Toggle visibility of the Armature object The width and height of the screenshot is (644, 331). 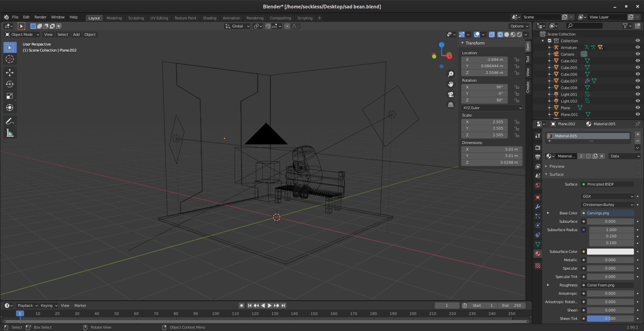(x=637, y=47)
